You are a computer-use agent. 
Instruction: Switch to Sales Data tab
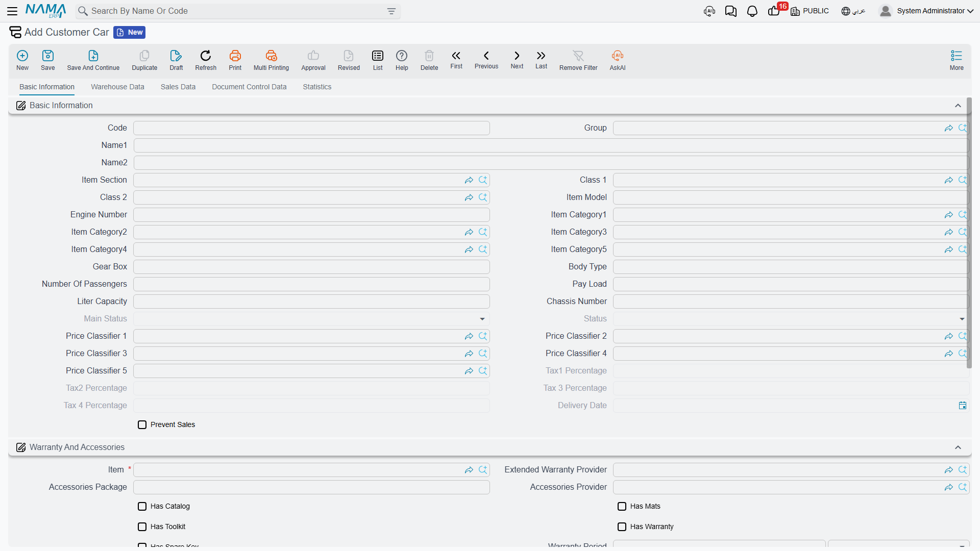click(x=178, y=87)
